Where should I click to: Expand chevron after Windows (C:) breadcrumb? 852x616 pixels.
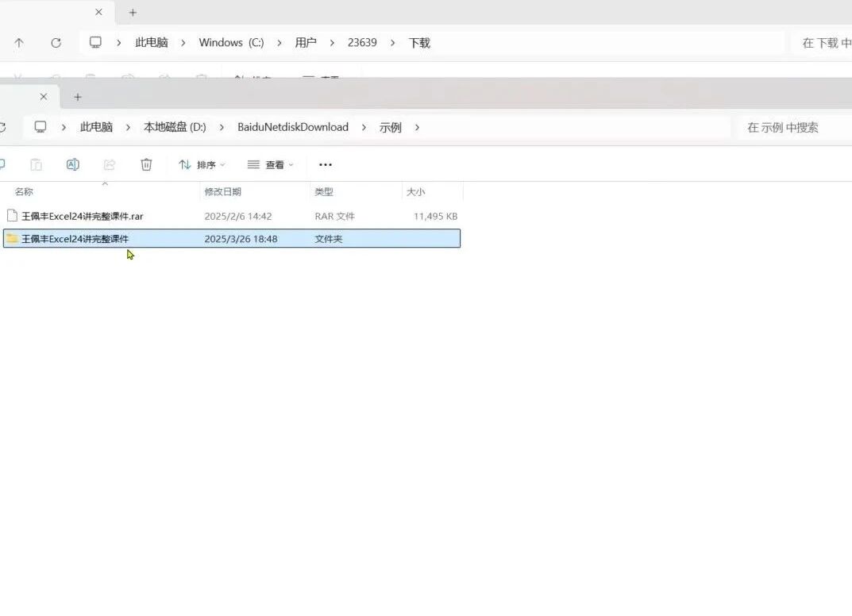280,42
